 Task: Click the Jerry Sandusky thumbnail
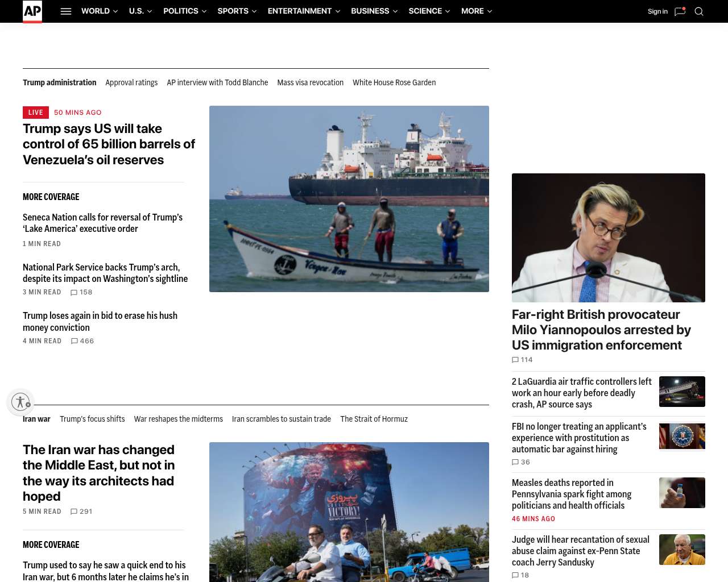[x=682, y=550]
